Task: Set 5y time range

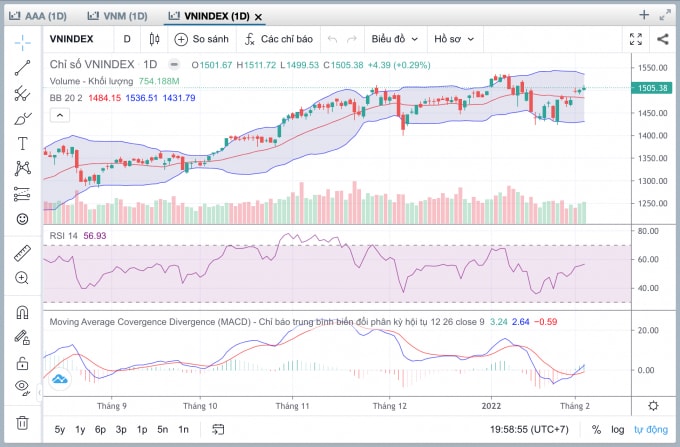Action: point(59,430)
